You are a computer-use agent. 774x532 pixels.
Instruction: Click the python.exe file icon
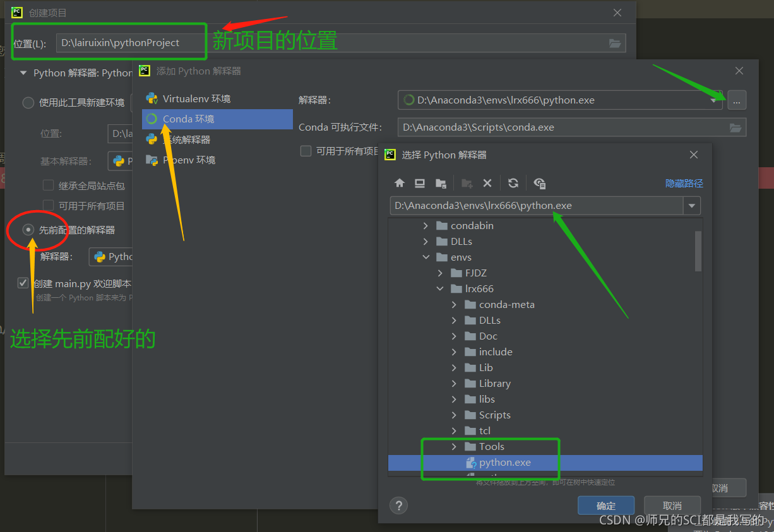471,463
